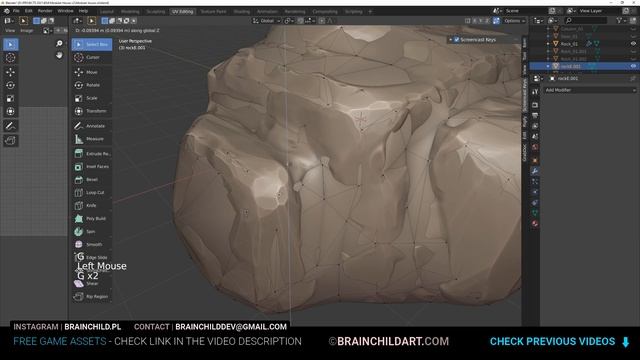Open the outliner display mode dropdown
Screen dimensions: 640x360
pos(553,20)
